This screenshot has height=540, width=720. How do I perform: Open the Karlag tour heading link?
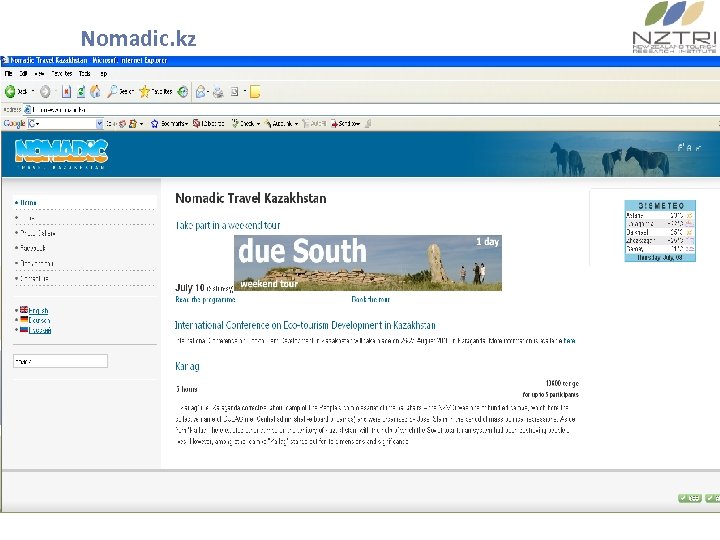tap(187, 366)
